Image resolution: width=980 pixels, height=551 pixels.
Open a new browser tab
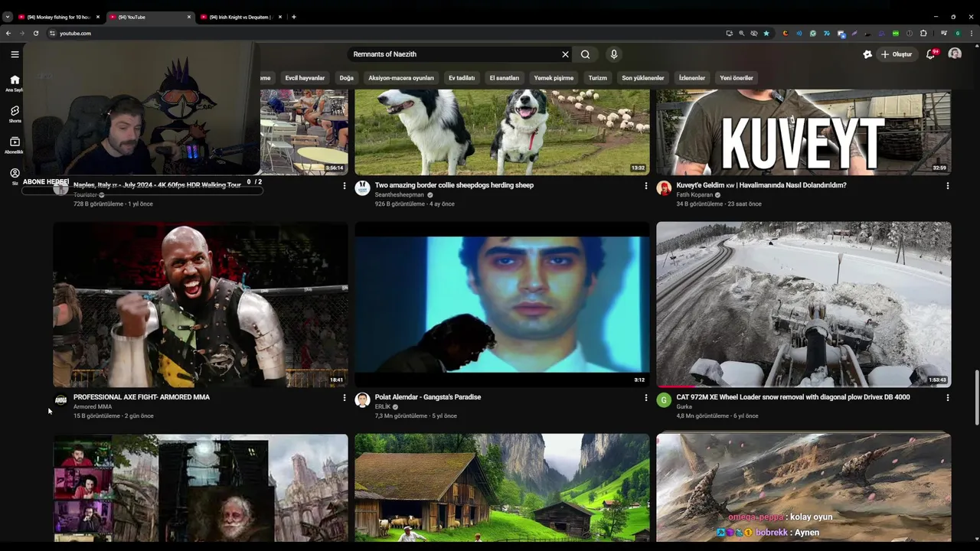(294, 17)
